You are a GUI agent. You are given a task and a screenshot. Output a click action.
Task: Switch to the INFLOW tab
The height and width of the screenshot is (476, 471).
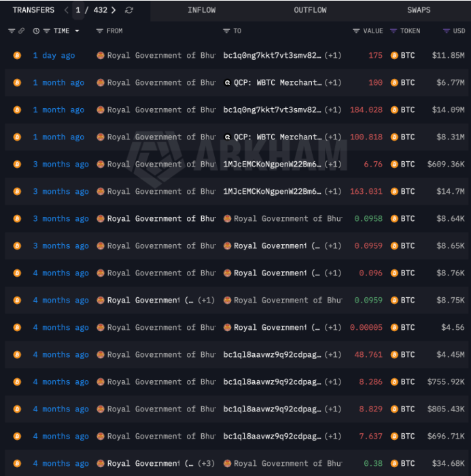(x=201, y=10)
